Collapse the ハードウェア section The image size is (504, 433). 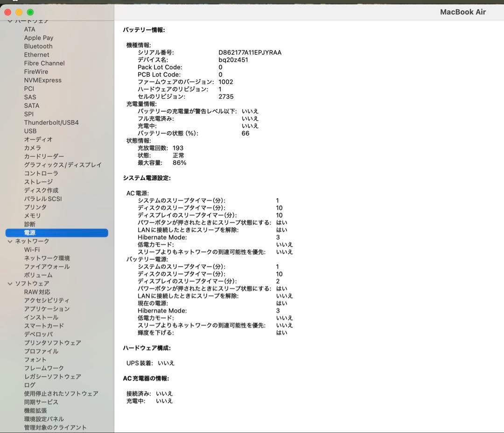[x=10, y=20]
